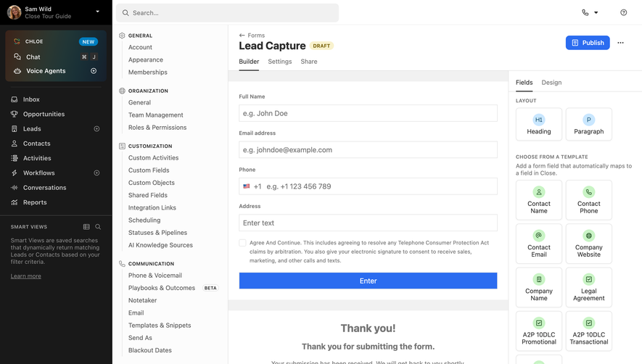Open Voice Agents menu item
642x364 pixels.
(x=46, y=71)
